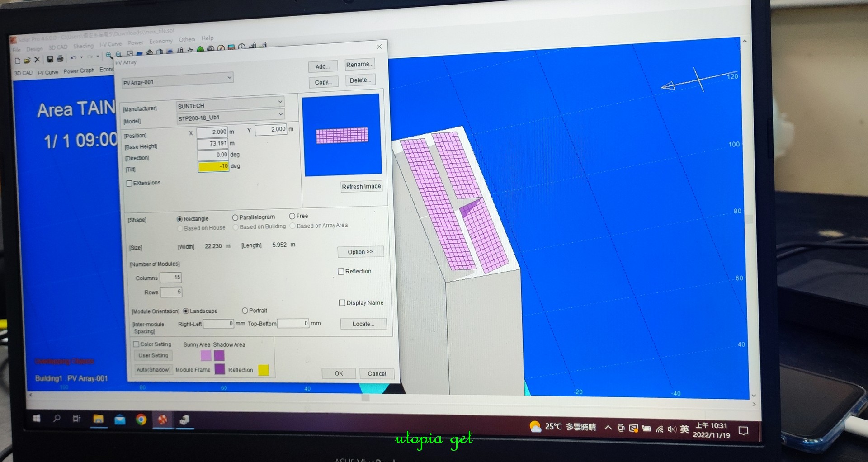Viewport: 868px width, 462px height.
Task: Open the Model STP200-18_Ub1 dropdown
Action: point(230,116)
